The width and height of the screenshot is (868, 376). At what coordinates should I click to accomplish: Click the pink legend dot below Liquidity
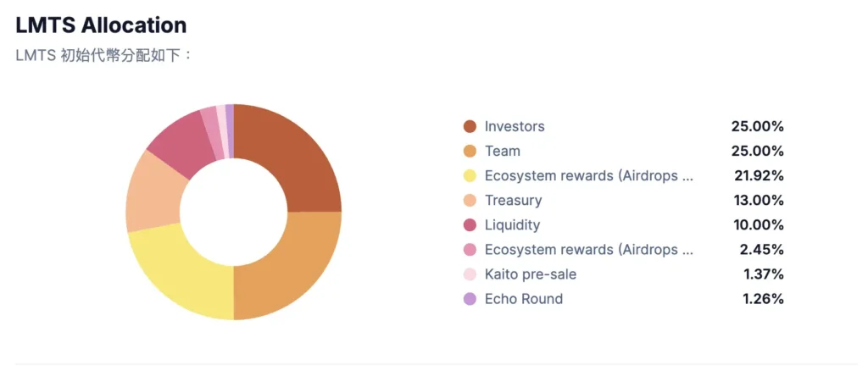[470, 250]
